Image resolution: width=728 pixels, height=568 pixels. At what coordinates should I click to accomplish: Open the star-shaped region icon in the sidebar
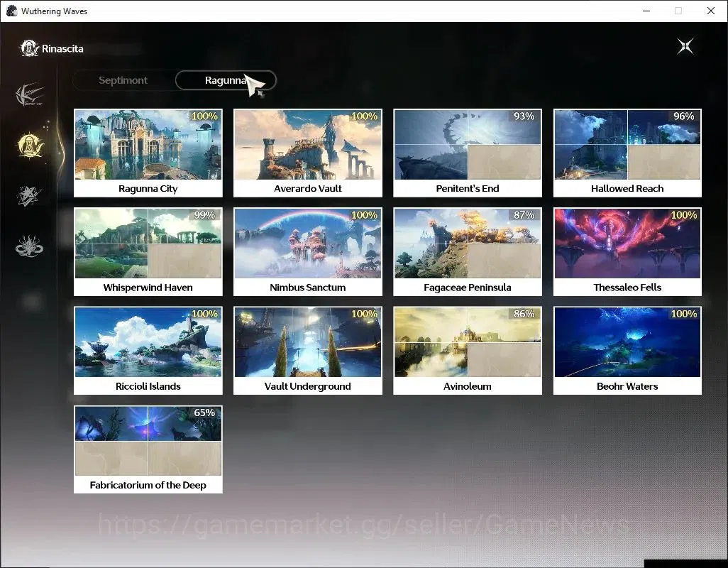[x=29, y=195]
